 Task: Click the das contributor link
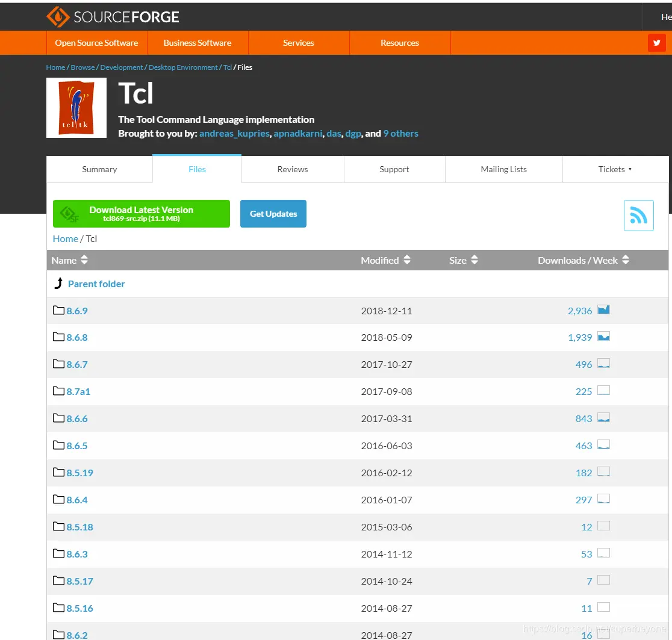point(334,133)
